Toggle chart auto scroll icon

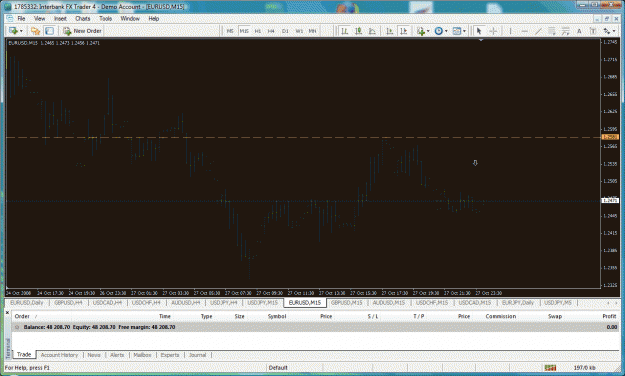pyautogui.click(x=390, y=31)
